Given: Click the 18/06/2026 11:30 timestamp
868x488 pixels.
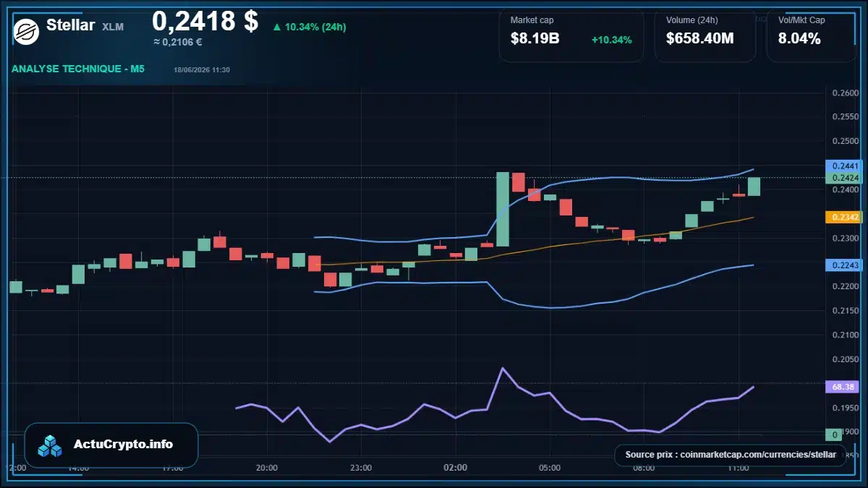Looking at the screenshot, I should tap(202, 70).
